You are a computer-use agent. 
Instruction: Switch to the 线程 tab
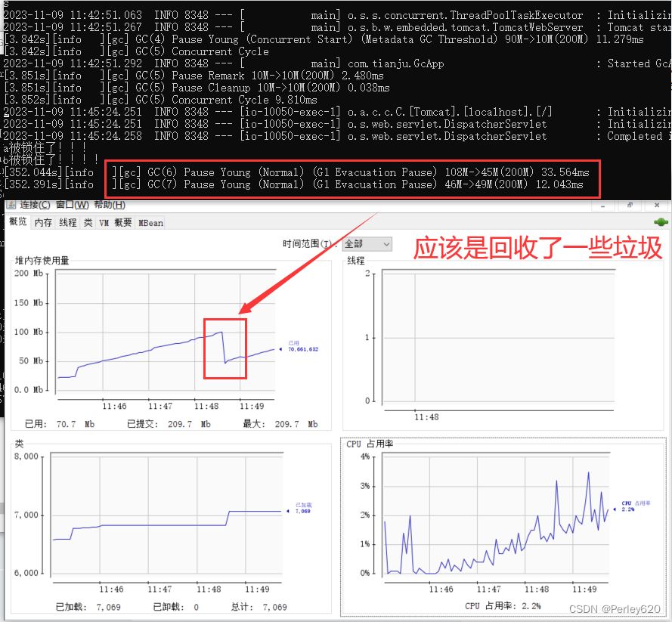click(x=68, y=222)
